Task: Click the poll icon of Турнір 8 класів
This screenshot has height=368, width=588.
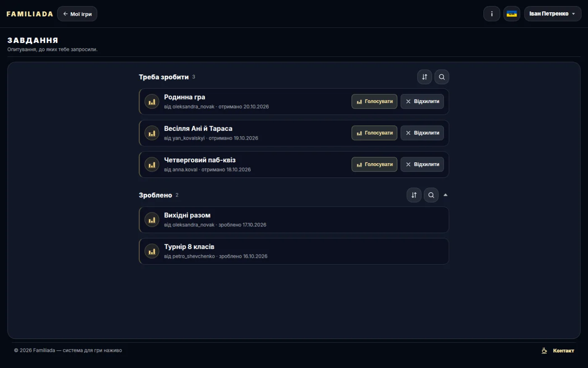Action: 152,252
